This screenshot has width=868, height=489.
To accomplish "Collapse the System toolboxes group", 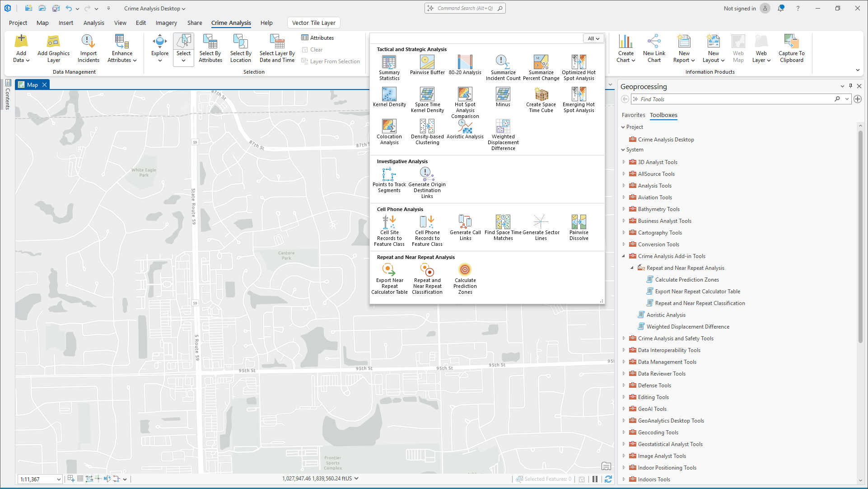I will 623,150.
